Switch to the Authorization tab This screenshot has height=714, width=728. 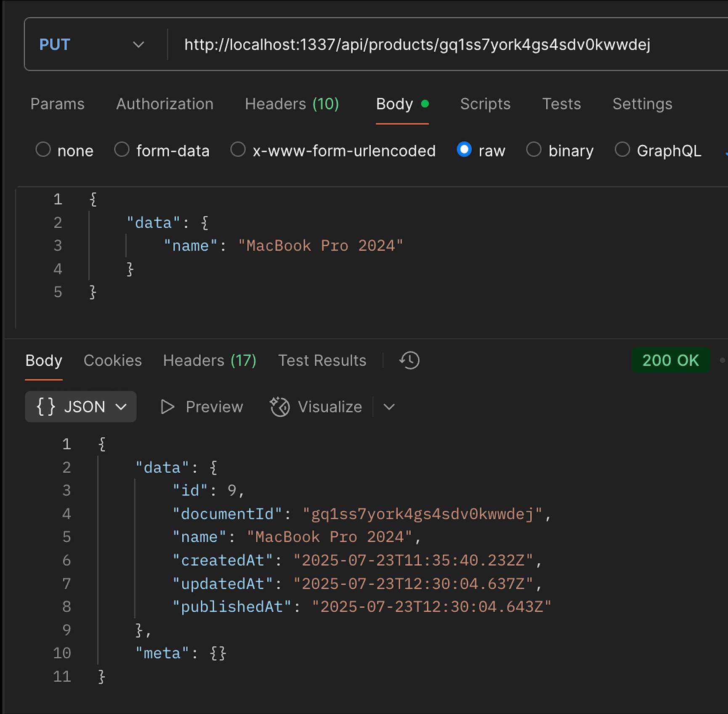click(165, 104)
